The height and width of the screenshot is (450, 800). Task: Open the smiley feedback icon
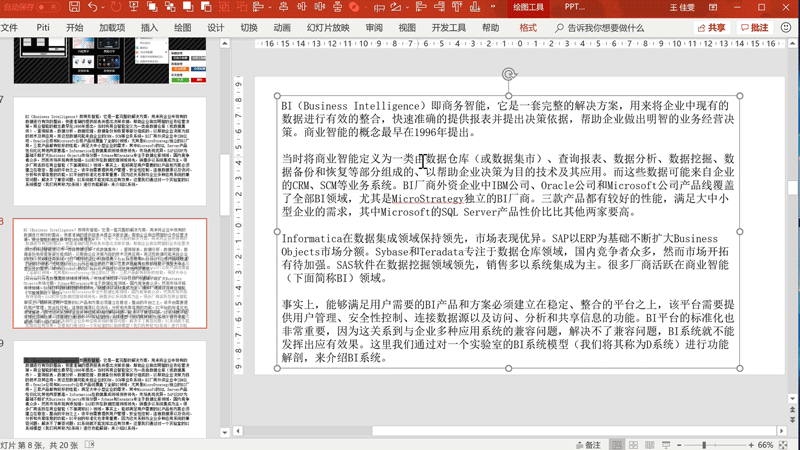click(786, 28)
